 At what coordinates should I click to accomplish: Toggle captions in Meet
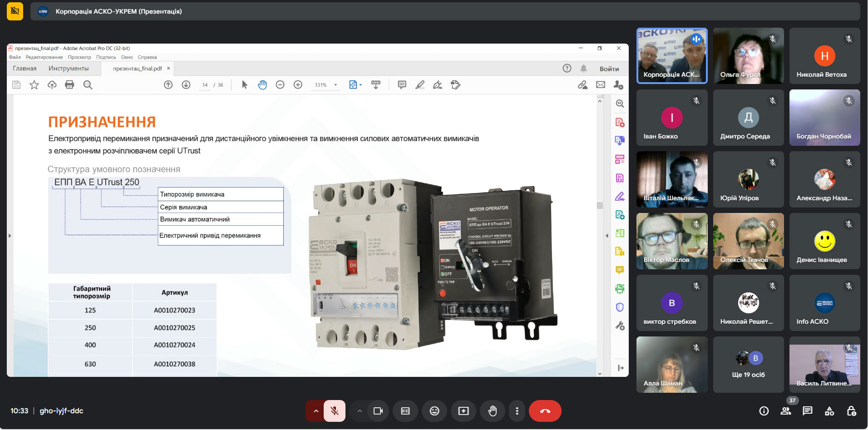405,411
